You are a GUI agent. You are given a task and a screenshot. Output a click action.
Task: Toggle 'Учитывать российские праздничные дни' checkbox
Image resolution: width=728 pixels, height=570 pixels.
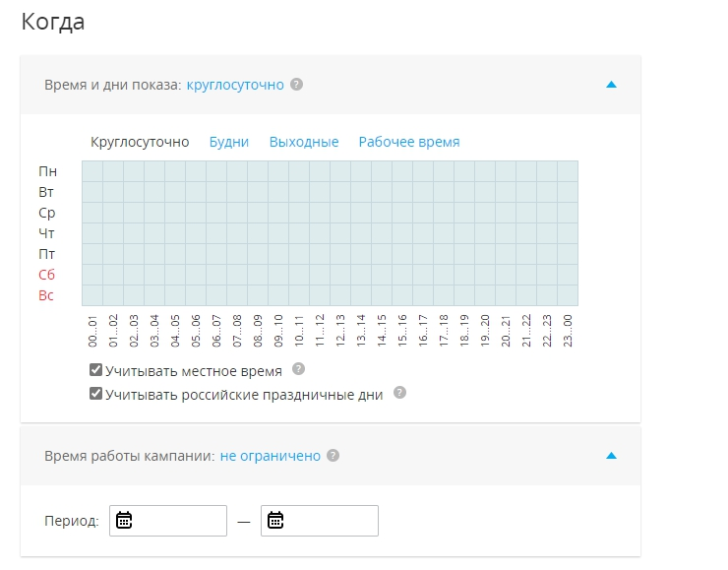(95, 394)
